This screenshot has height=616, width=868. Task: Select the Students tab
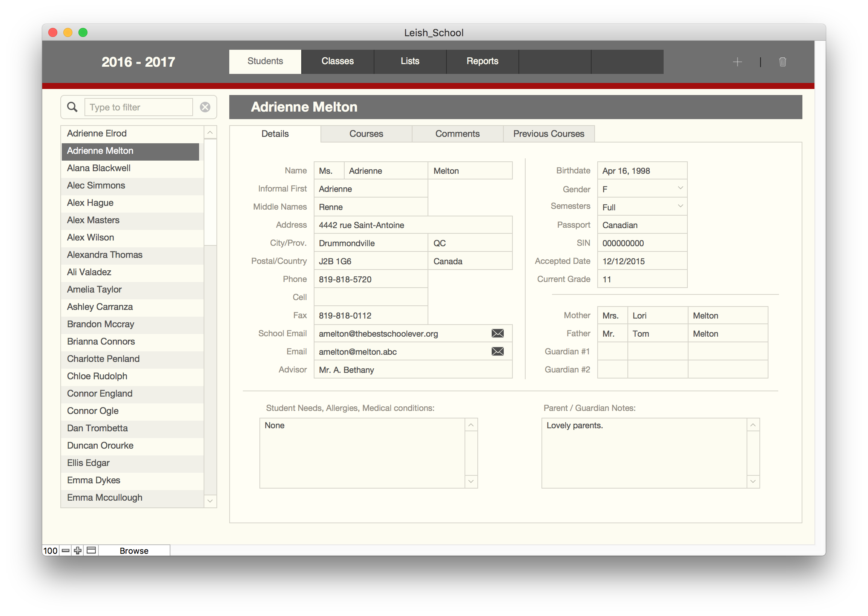click(265, 61)
